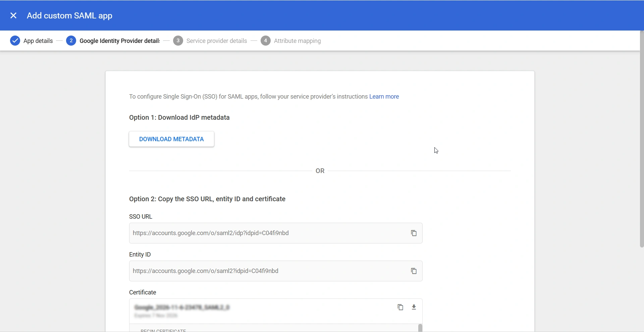Copy the Entity ID value

[414, 271]
